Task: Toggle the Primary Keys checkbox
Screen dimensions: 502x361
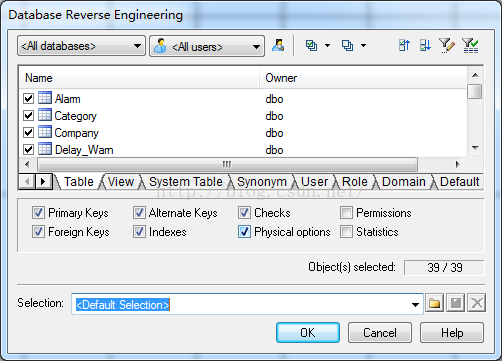Action: [x=38, y=213]
